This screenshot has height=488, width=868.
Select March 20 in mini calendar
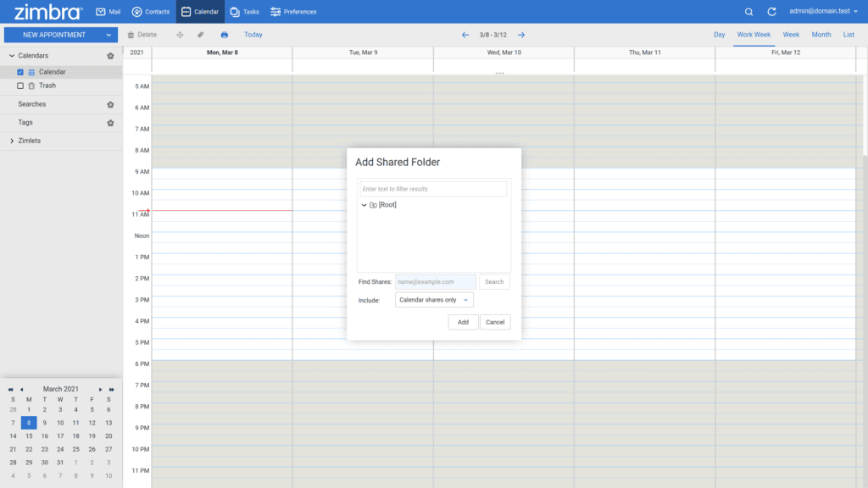[108, 436]
